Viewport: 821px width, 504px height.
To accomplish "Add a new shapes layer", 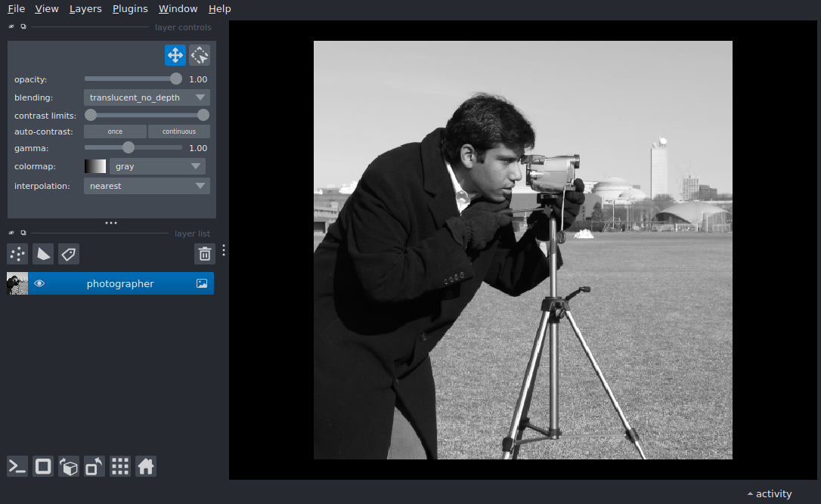I will point(43,254).
